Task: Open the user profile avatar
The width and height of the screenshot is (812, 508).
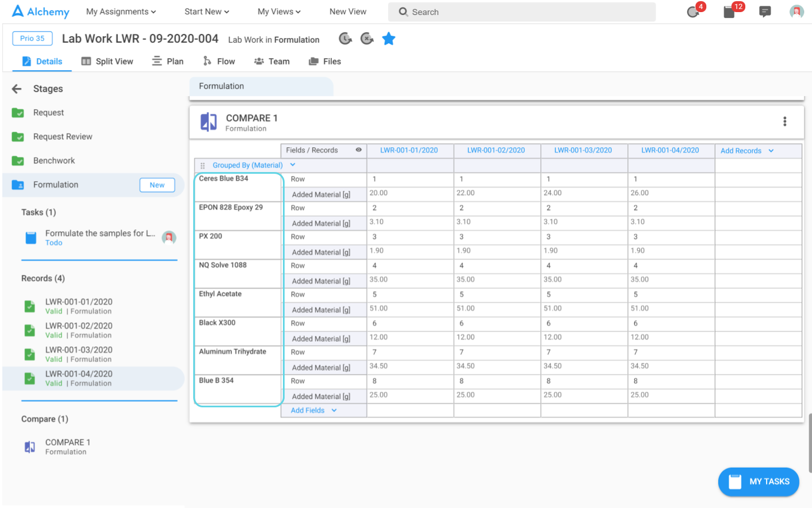Action: pyautogui.click(x=796, y=12)
